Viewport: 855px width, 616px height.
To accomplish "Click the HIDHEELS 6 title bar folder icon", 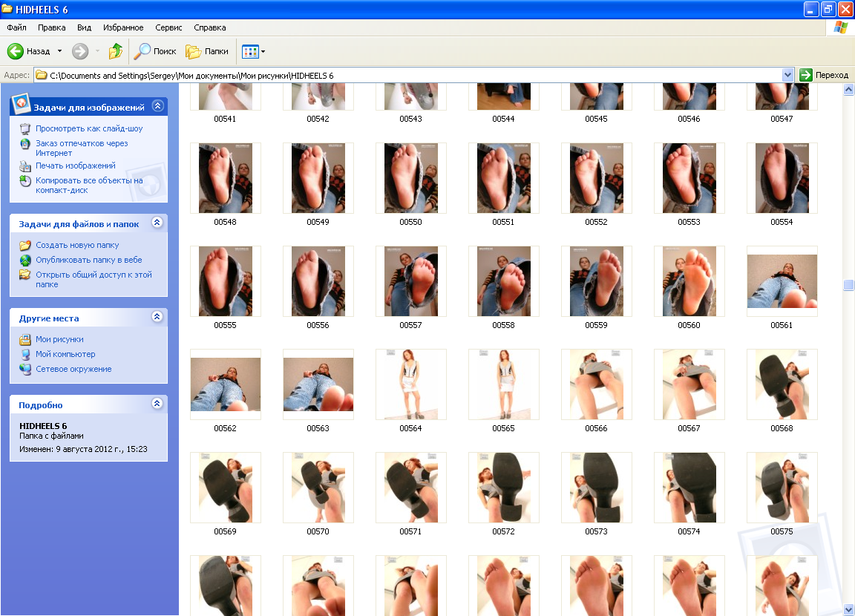I will [7, 9].
